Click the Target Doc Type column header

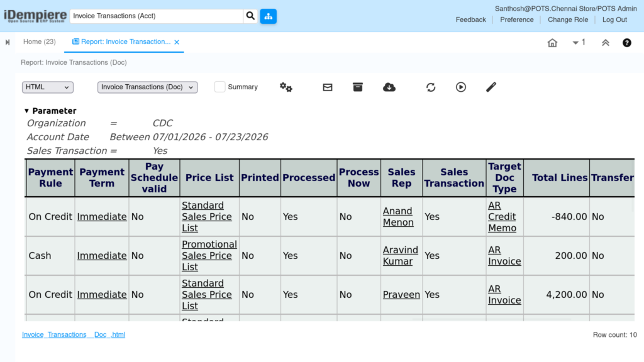pos(505,178)
